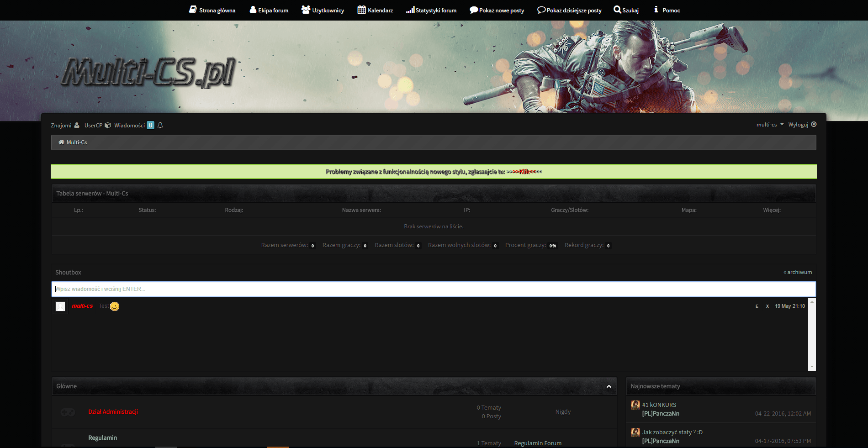Click the Multi-CS.pl logo
Screen dimensions: 868x448
click(x=149, y=72)
